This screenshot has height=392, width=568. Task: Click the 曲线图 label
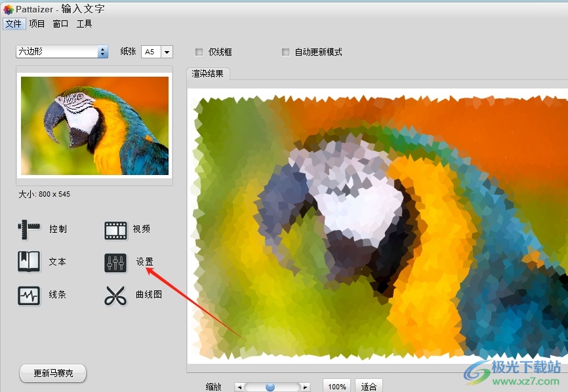click(x=149, y=294)
